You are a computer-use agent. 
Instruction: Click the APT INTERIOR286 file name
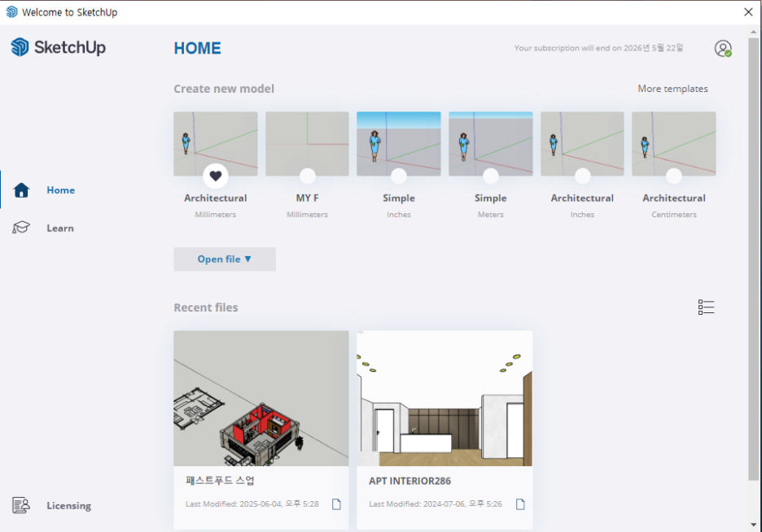point(409,481)
